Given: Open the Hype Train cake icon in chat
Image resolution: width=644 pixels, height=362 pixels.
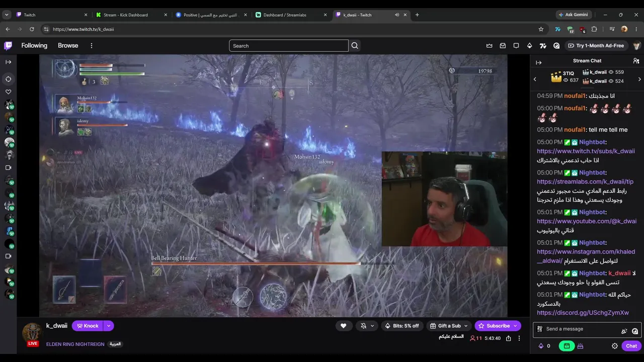Looking at the screenshot, I should tap(580, 346).
